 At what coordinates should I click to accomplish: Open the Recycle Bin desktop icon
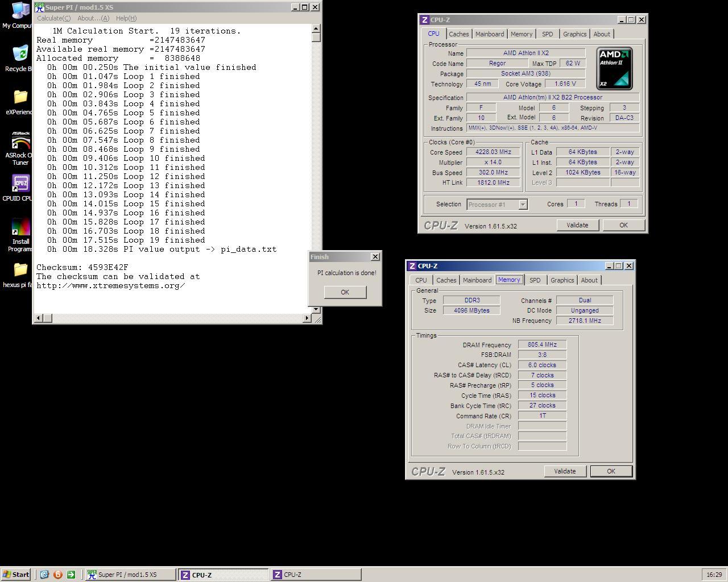[19, 59]
